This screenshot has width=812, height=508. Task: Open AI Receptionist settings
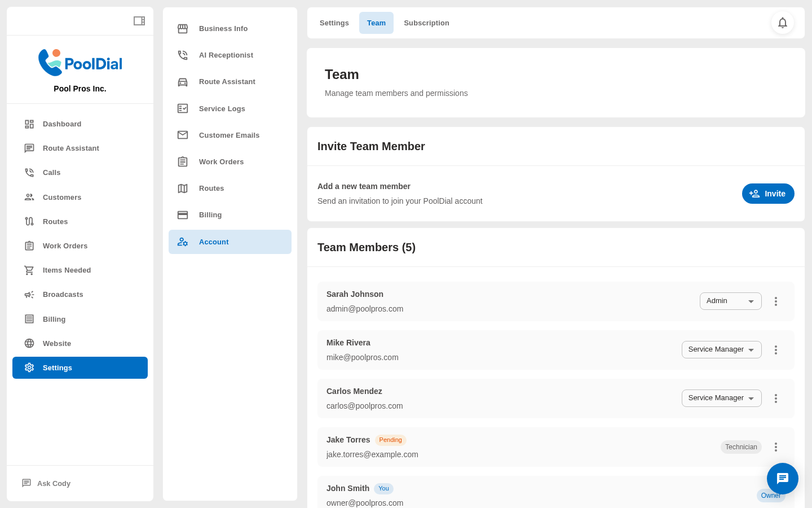(x=226, y=55)
